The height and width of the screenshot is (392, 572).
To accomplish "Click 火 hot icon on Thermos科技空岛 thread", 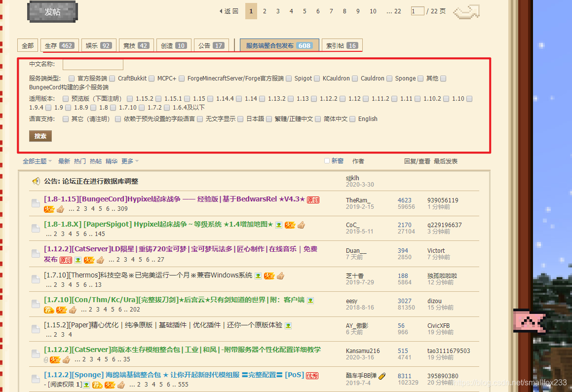I will (269, 276).
